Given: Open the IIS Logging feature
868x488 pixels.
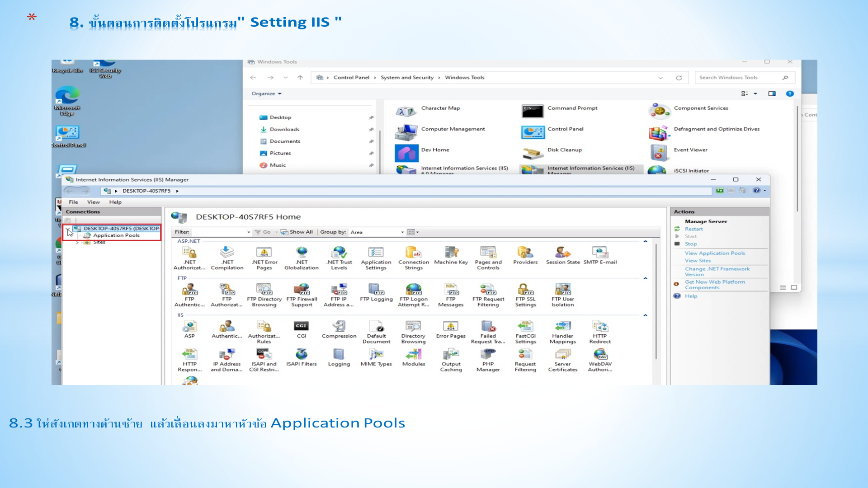Looking at the screenshot, I should pyautogui.click(x=339, y=357).
